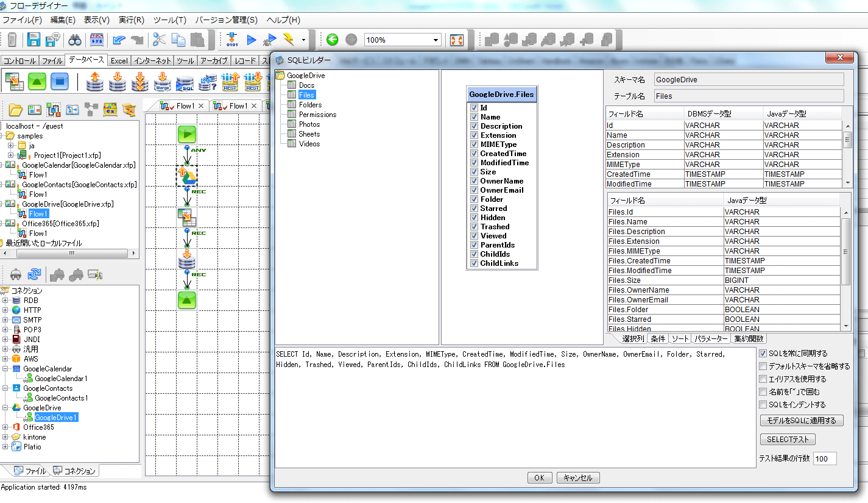Click the treasure chest icon in project toolbar
868x503 pixels.
click(x=129, y=110)
